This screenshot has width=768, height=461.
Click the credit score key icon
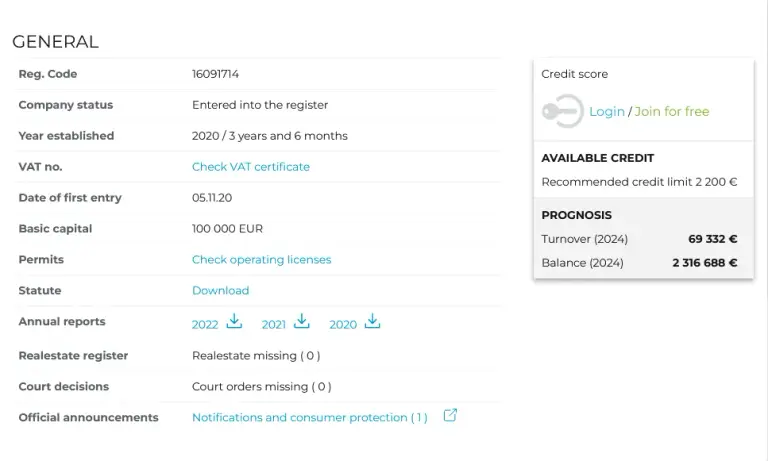pos(563,111)
